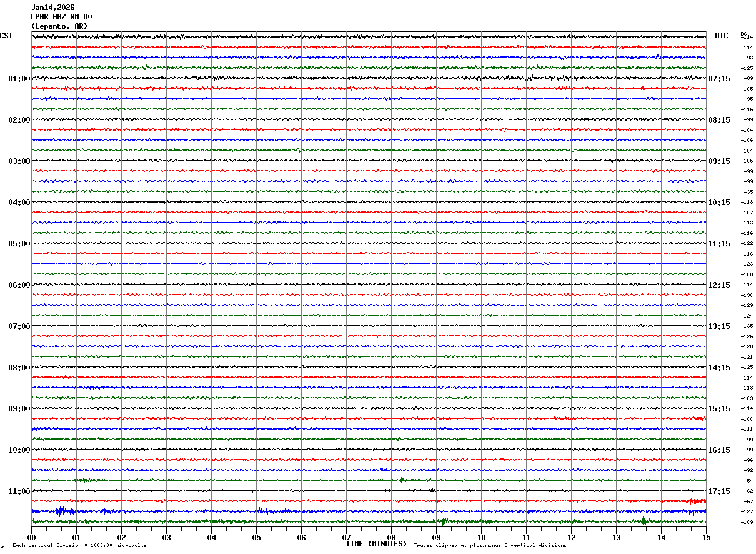Click the 12:15 UTC time label

coord(719,285)
